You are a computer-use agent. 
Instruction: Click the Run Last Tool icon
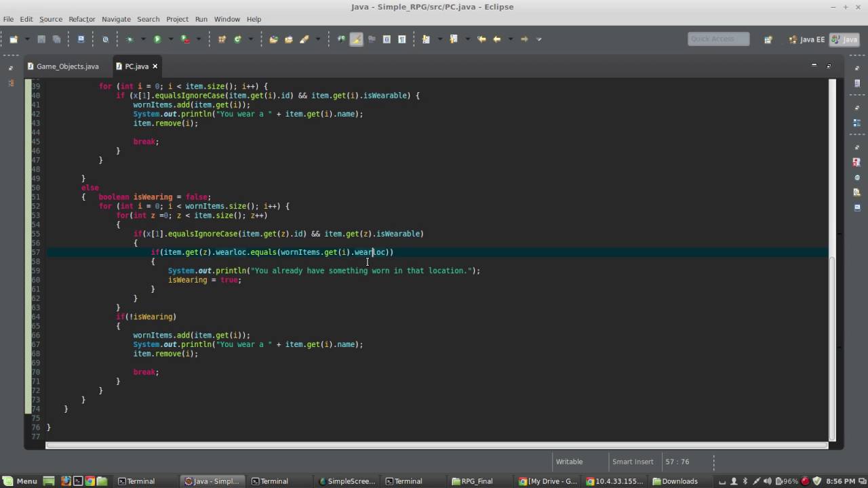(x=185, y=39)
